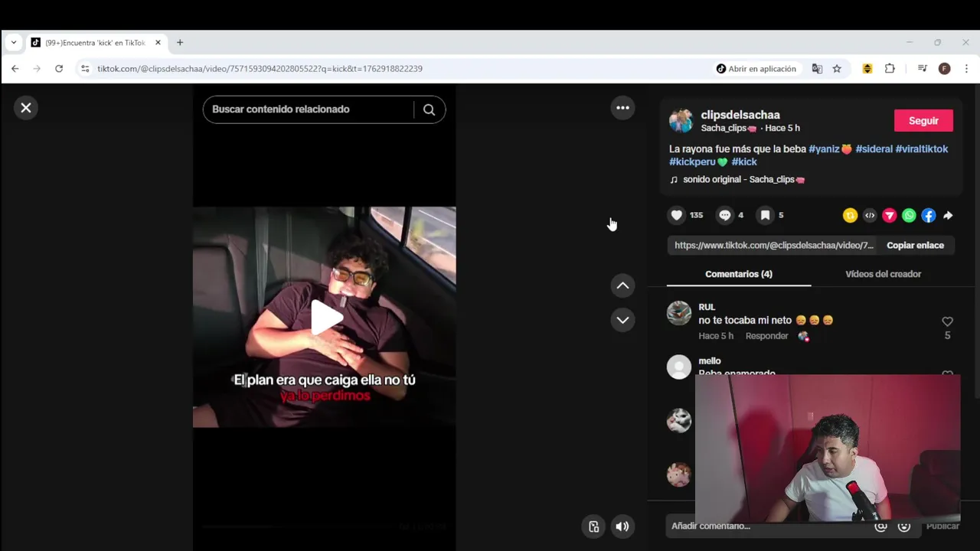Screen dimensions: 980x551
Task: Get the embed code icon
Action: tap(870, 216)
